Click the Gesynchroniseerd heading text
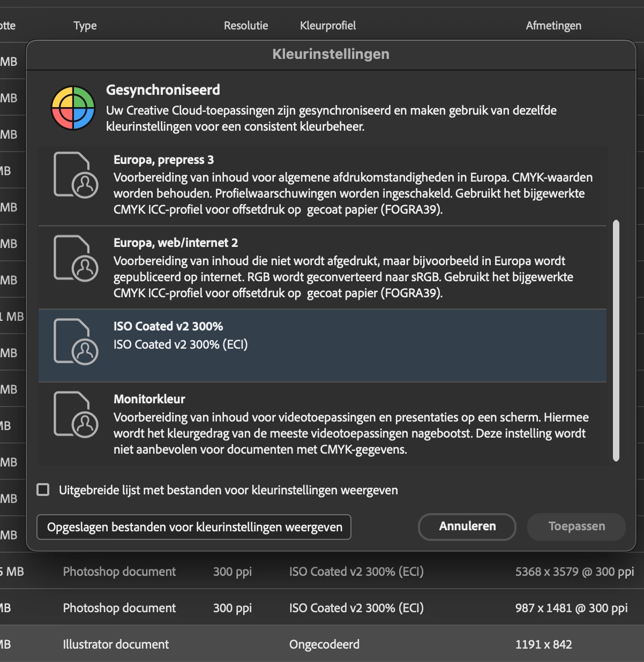644x662 pixels. [163, 89]
